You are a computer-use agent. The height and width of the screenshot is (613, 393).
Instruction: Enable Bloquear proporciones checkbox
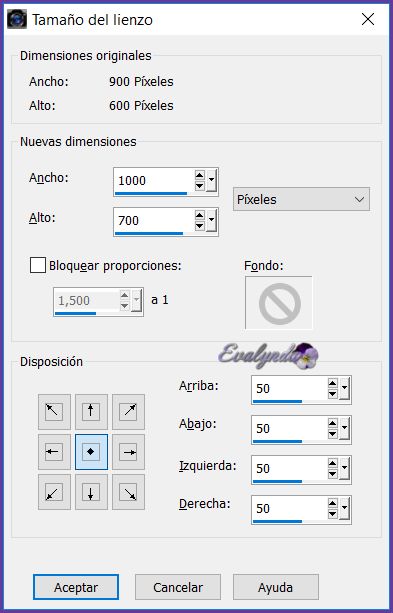[38, 265]
